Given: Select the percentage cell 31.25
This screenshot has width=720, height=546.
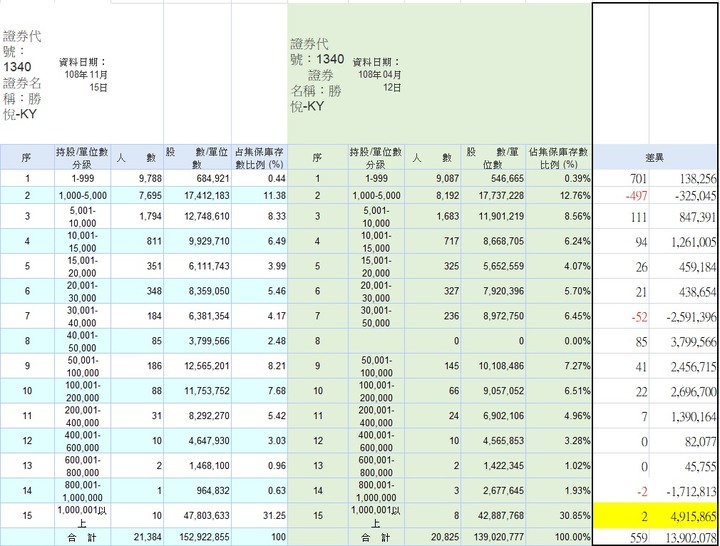Looking at the screenshot, I should point(259,515).
